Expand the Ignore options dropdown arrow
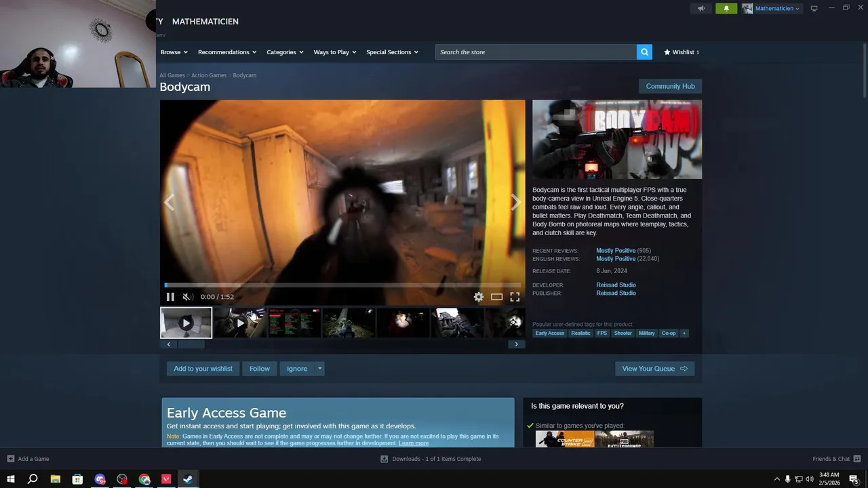The width and height of the screenshot is (868, 488). click(x=320, y=369)
